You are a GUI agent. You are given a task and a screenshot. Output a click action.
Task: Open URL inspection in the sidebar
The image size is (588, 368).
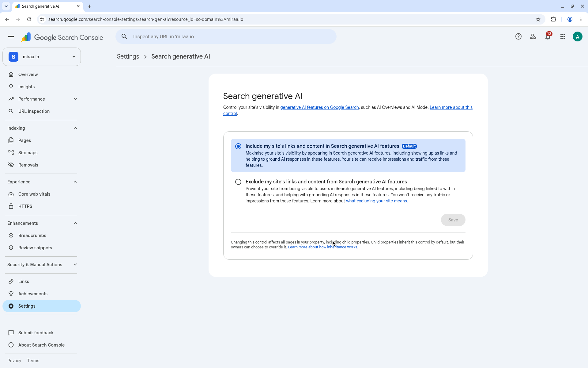(x=42, y=111)
